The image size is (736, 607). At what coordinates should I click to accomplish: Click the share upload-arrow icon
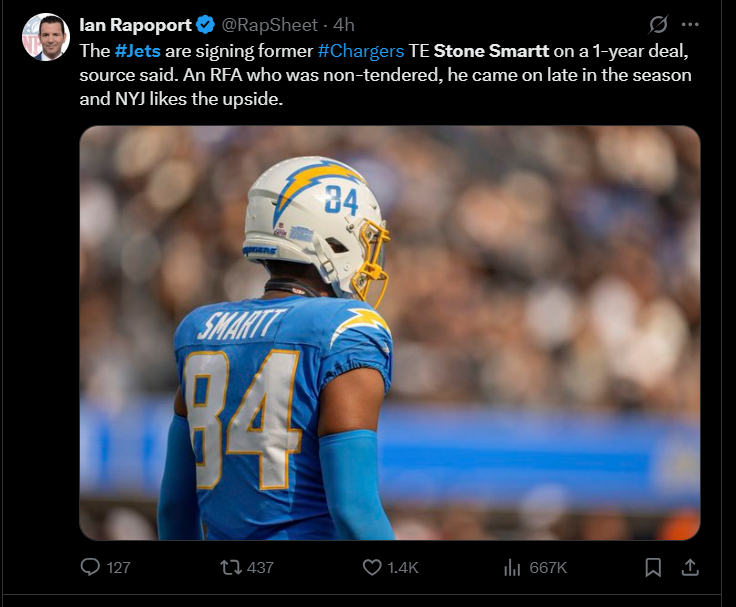(x=689, y=567)
